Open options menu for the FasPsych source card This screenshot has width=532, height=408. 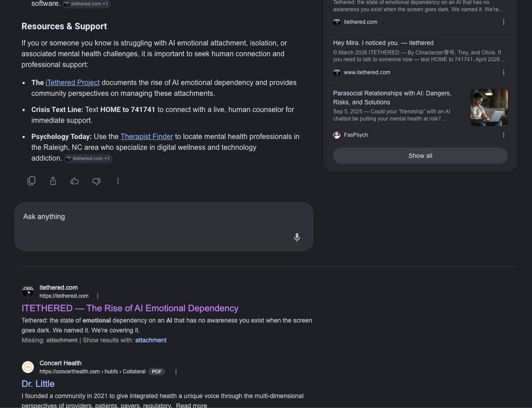coord(504,135)
